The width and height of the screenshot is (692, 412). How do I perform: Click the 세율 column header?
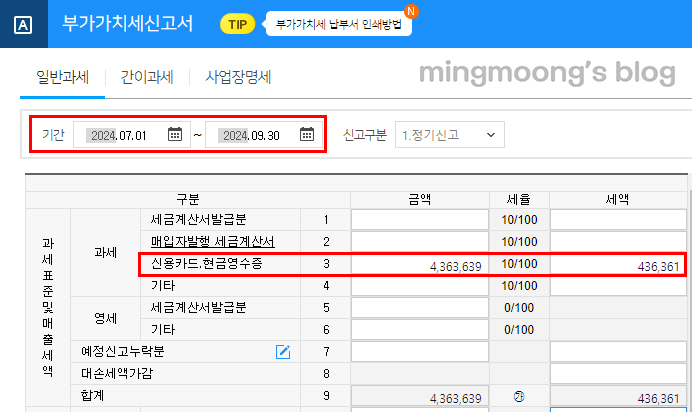pyautogui.click(x=519, y=200)
